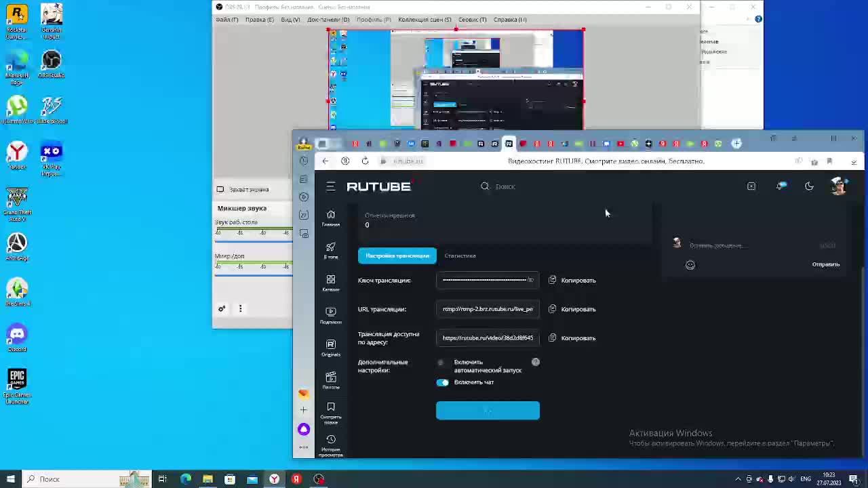Copy the URL трансляции with Копировать
Screen dimensions: 868x488
pyautogui.click(x=572, y=309)
